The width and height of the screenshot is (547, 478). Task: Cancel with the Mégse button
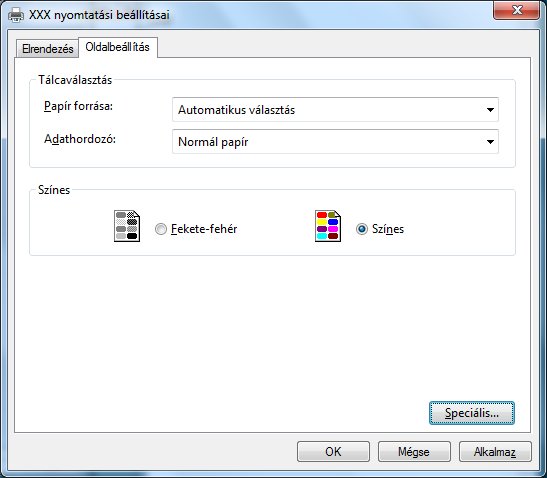click(x=414, y=452)
